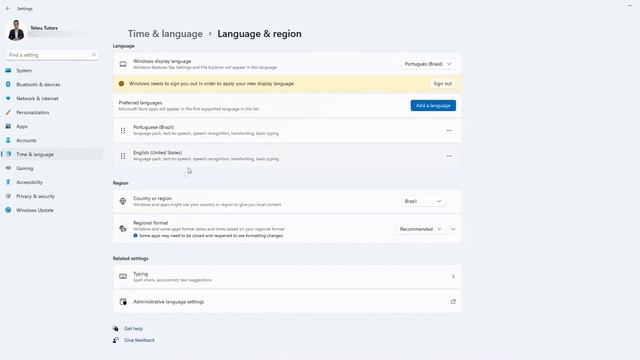This screenshot has height=360, width=640.
Task: Click the Find a setting search box
Action: click(x=52, y=55)
